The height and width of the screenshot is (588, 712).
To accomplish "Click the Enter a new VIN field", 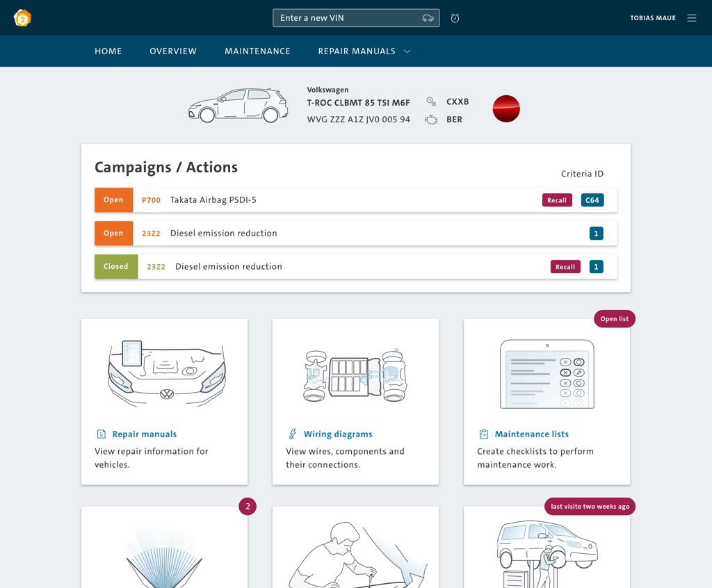I will click(x=356, y=18).
